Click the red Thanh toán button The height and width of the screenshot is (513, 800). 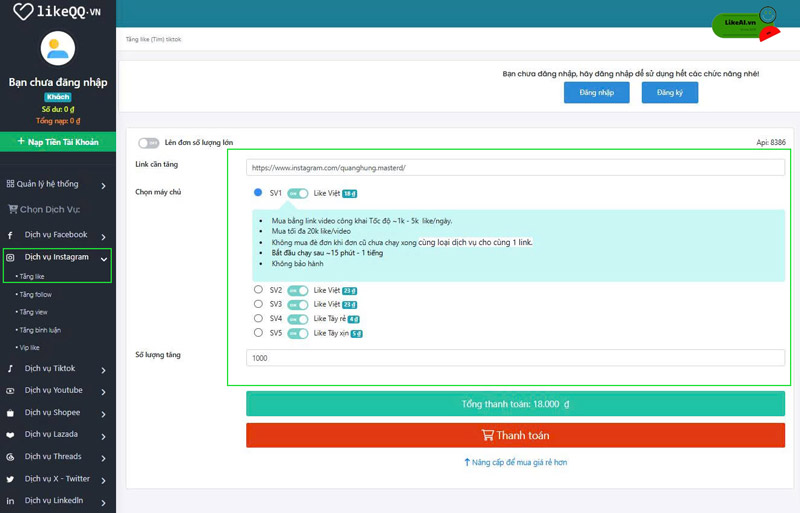click(515, 435)
